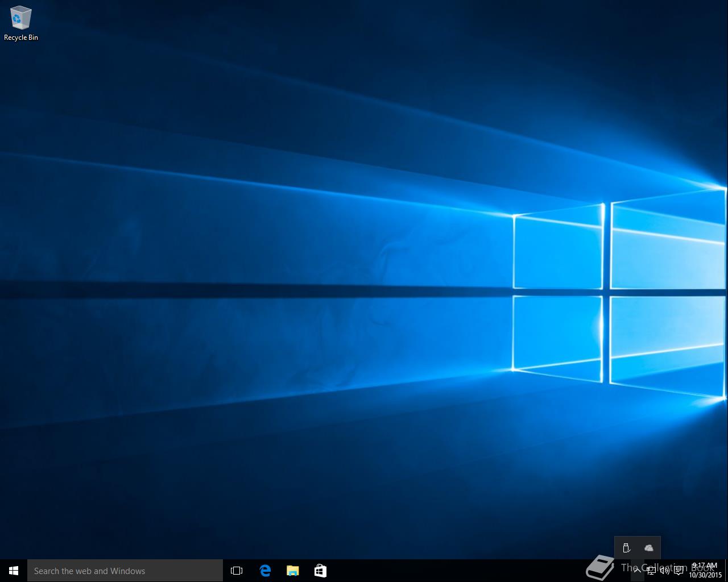Launch Microsoft Edge from the taskbar
This screenshot has height=582, width=728.
coord(265,571)
